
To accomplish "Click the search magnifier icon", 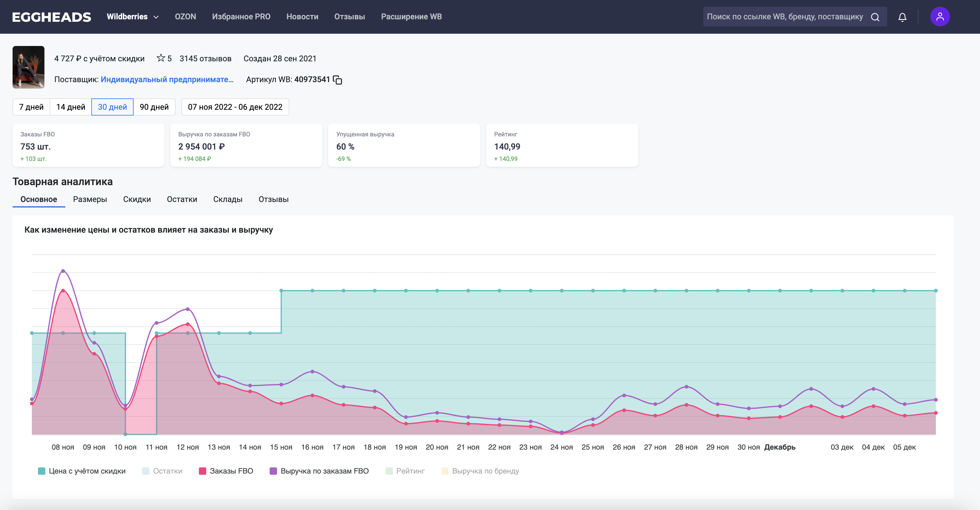I will (875, 17).
